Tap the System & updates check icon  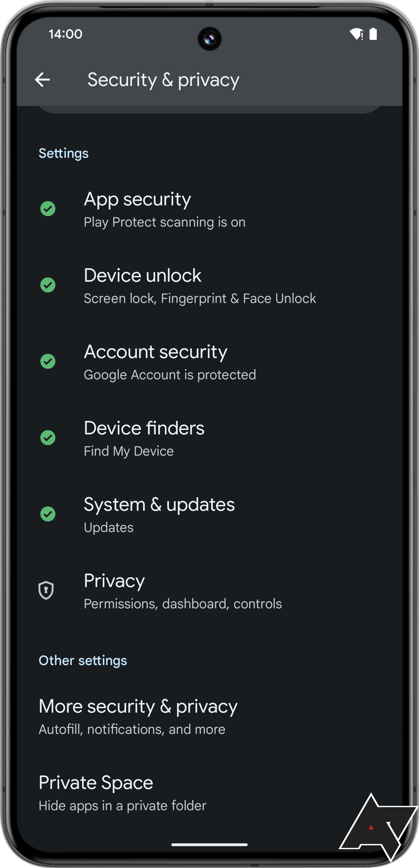tap(48, 514)
